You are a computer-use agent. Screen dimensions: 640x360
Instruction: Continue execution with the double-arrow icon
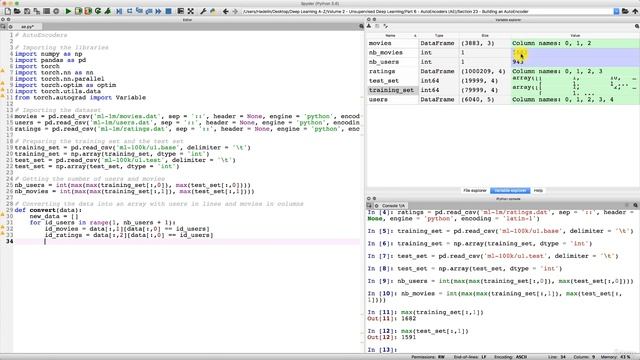click(158, 11)
